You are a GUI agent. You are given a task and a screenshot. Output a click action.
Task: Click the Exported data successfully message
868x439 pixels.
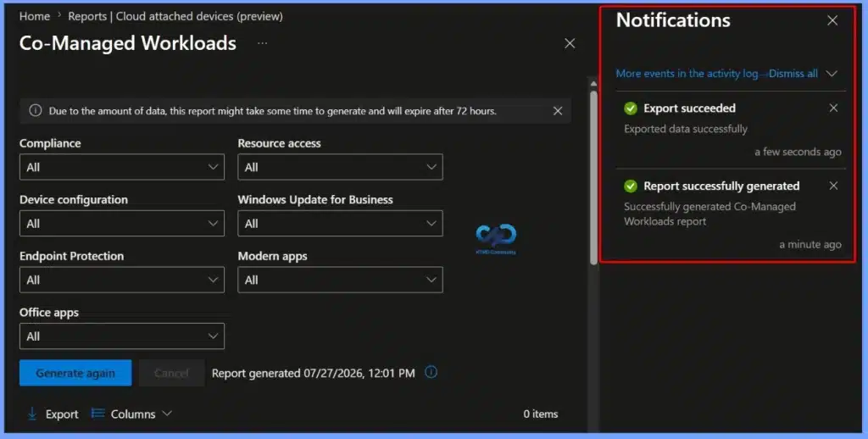[x=685, y=129]
